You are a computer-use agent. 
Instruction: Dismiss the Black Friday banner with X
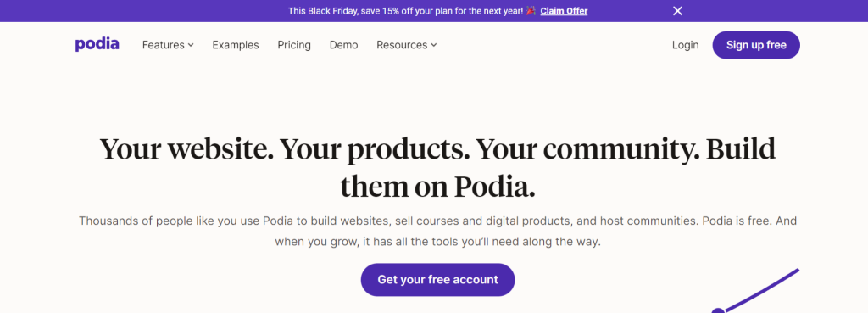(677, 11)
